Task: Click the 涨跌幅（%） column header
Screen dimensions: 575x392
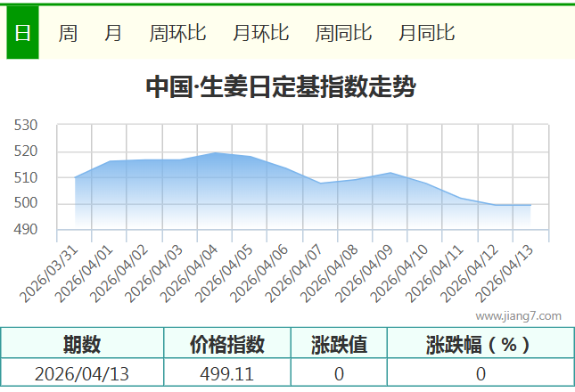Action: point(480,344)
